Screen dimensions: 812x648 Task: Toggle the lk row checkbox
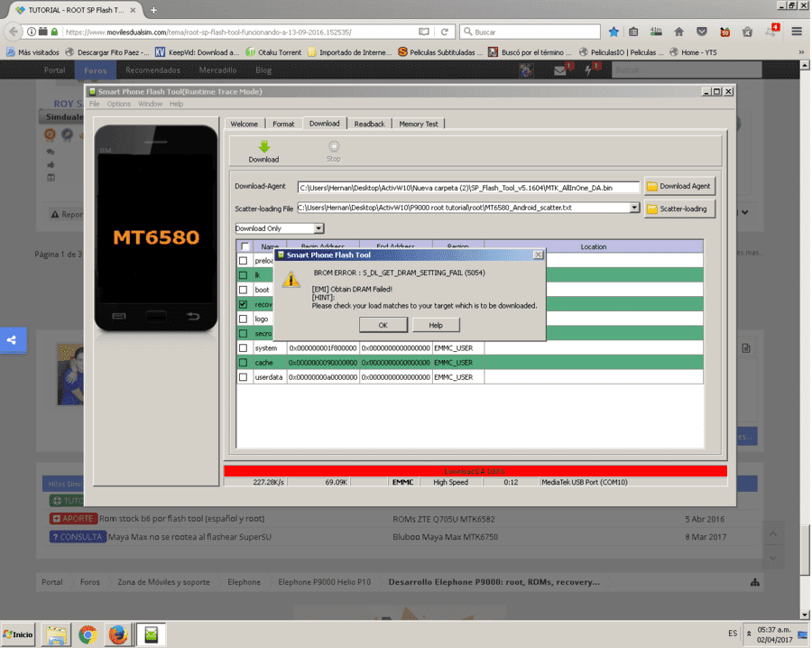(243, 275)
